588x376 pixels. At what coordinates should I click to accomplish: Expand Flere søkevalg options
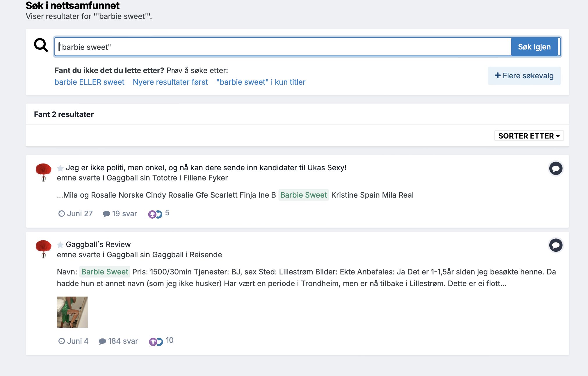tap(524, 76)
